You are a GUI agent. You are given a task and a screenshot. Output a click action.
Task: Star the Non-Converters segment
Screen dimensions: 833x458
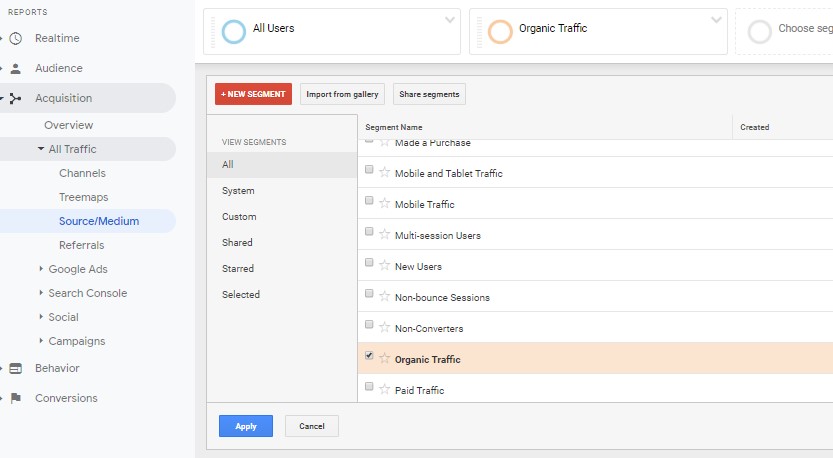point(385,328)
